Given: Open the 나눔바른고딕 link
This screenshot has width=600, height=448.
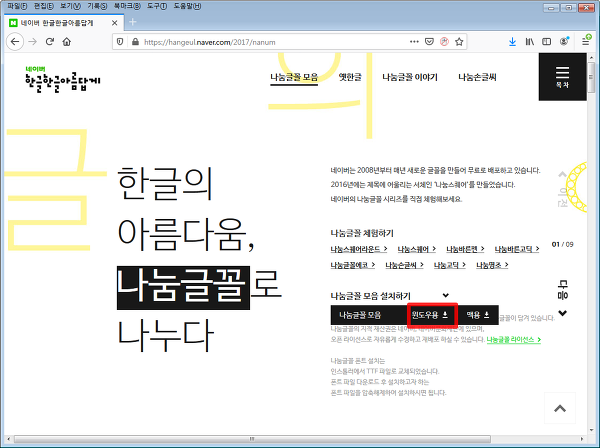Looking at the screenshot, I should click(517, 249).
